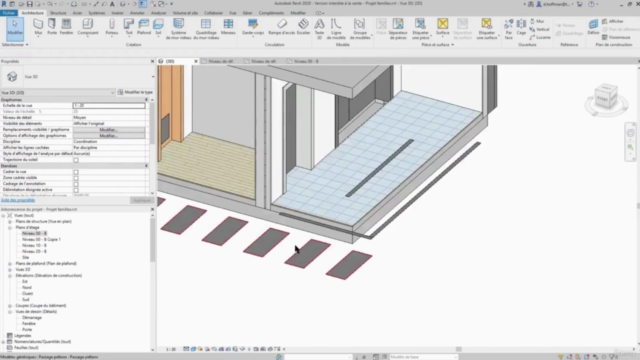The width and height of the screenshot is (640, 360).
Task: Select the Porte door tool
Action: click(x=52, y=27)
